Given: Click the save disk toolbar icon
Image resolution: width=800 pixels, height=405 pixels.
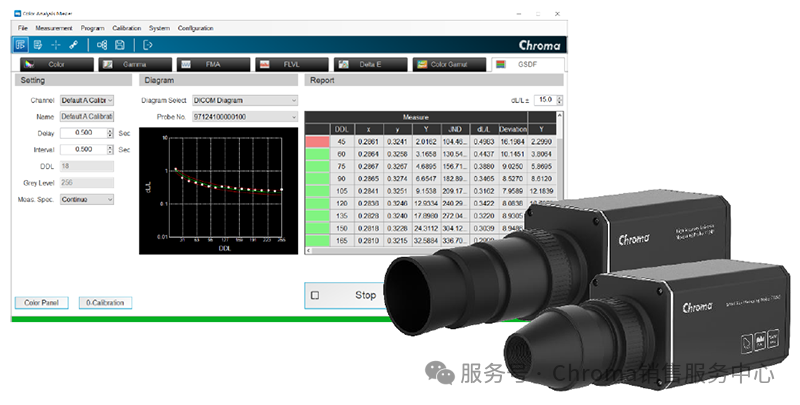Looking at the screenshot, I should click(x=120, y=45).
